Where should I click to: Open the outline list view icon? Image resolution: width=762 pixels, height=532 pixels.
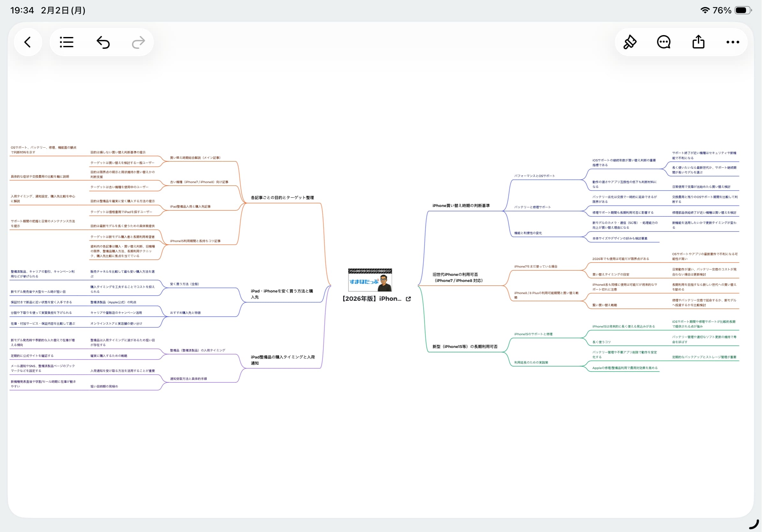pos(66,42)
